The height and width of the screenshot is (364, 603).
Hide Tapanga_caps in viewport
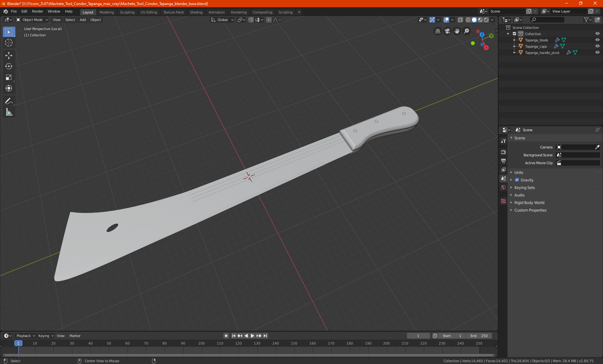pyautogui.click(x=597, y=46)
